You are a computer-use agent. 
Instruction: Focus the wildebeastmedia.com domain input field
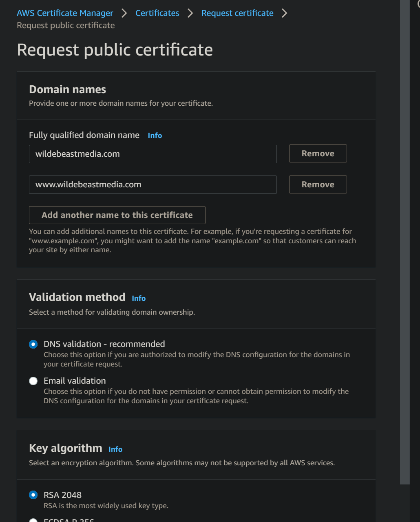153,154
